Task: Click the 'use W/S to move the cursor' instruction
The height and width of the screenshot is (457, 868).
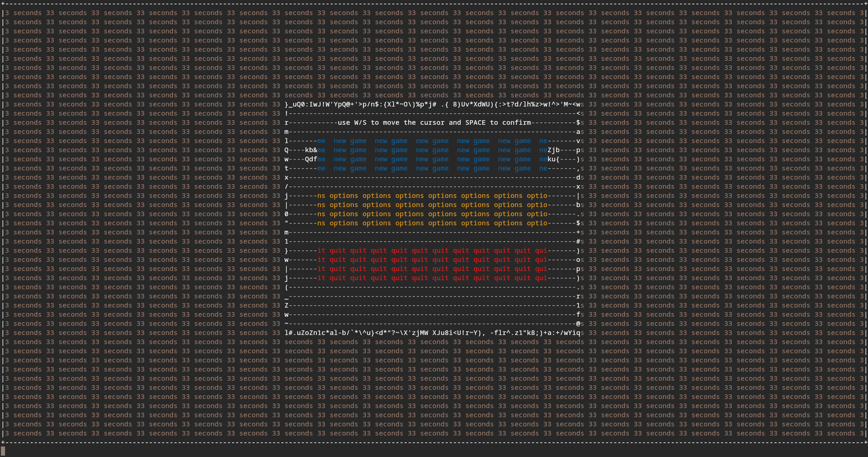Action: pyautogui.click(x=434, y=122)
